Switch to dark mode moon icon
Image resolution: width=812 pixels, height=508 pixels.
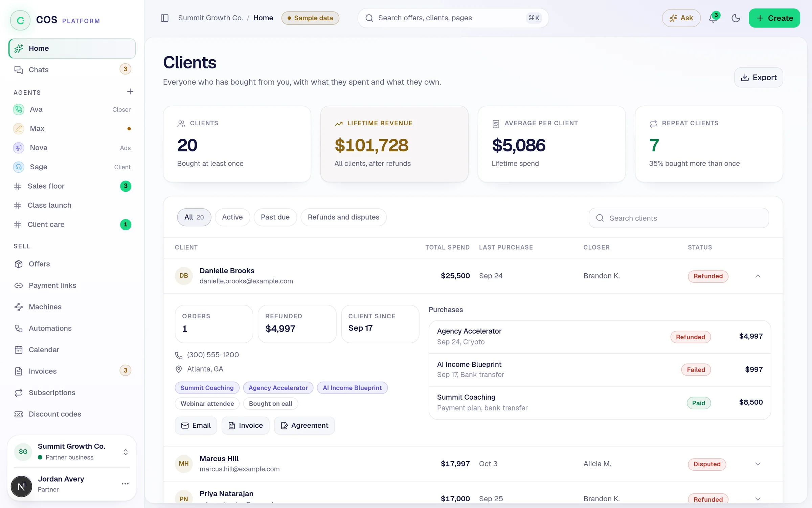pyautogui.click(x=736, y=18)
